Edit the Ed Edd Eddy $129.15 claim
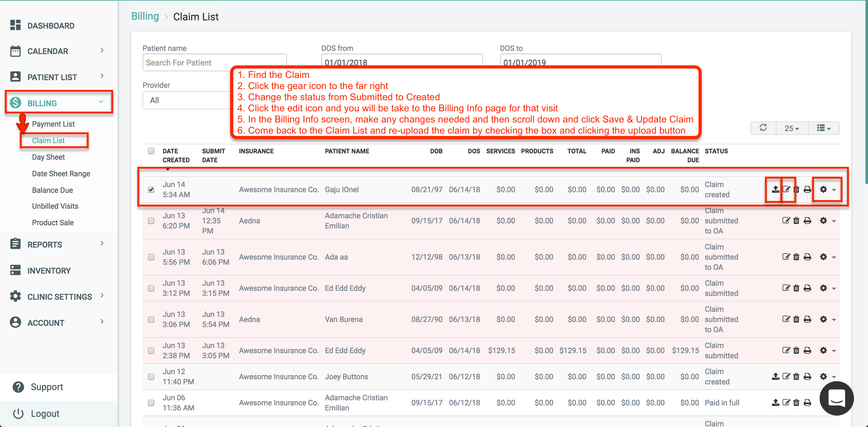 [786, 351]
